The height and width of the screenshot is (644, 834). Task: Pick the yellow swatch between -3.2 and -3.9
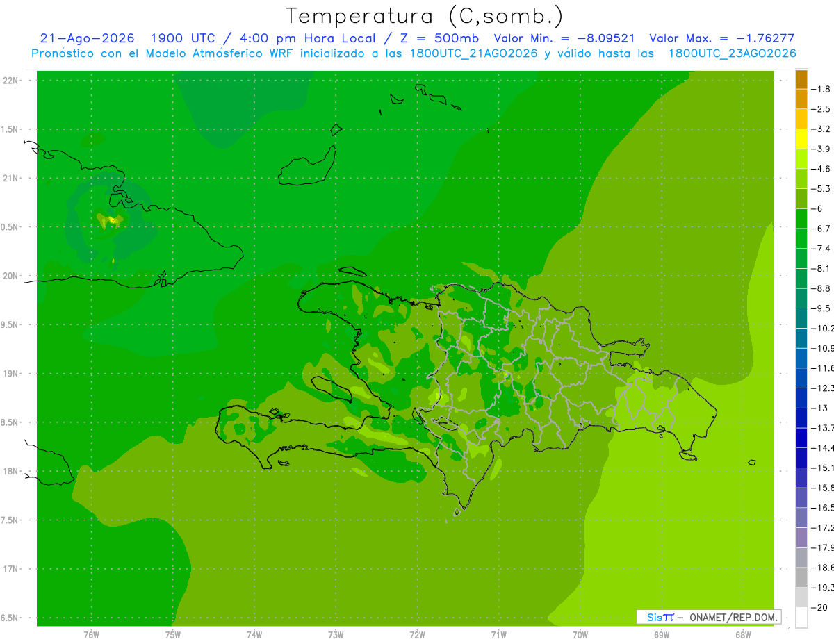point(801,139)
